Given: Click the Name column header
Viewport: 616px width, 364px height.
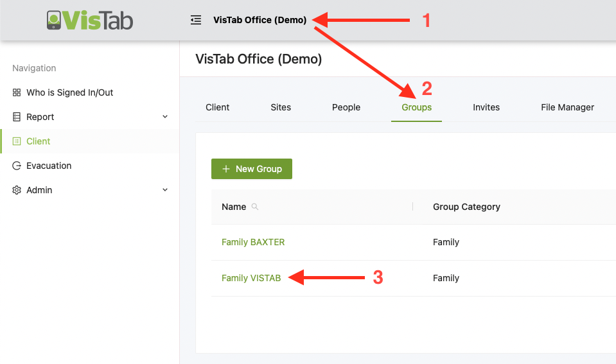Looking at the screenshot, I should click(234, 207).
